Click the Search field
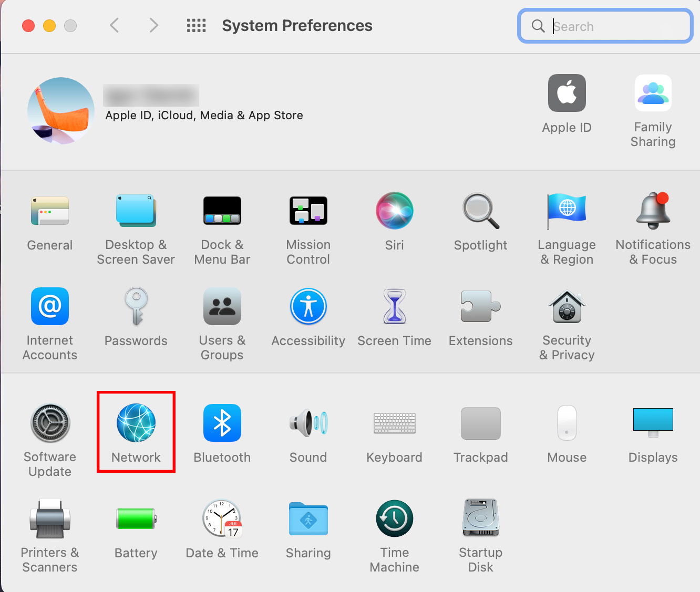This screenshot has width=700, height=592. coord(605,26)
